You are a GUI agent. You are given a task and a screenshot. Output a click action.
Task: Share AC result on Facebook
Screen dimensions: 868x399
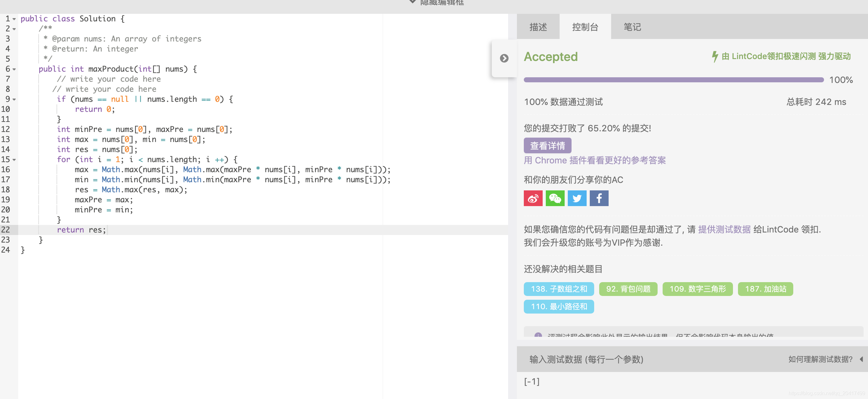click(x=599, y=198)
